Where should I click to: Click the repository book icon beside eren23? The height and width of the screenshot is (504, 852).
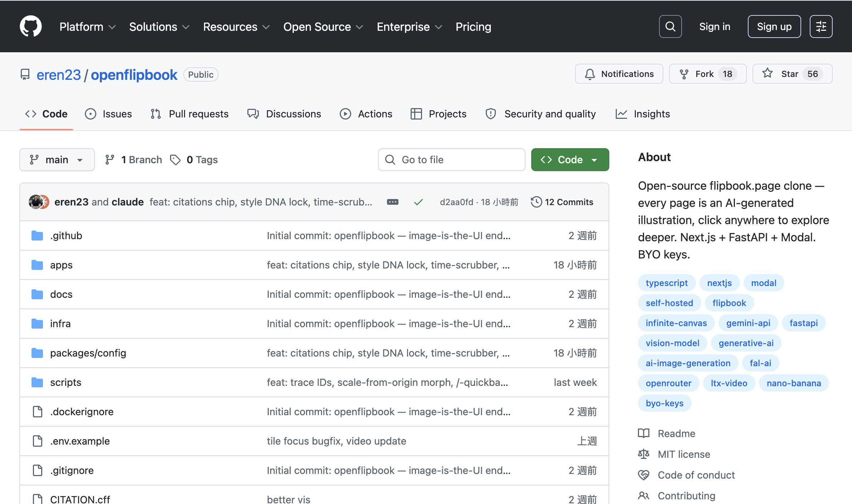(25, 74)
